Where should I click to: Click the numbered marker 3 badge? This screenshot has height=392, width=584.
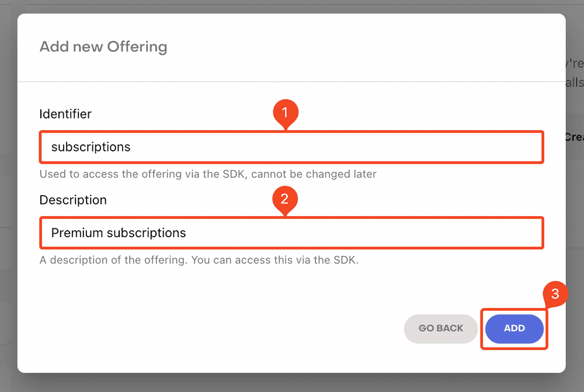(555, 294)
